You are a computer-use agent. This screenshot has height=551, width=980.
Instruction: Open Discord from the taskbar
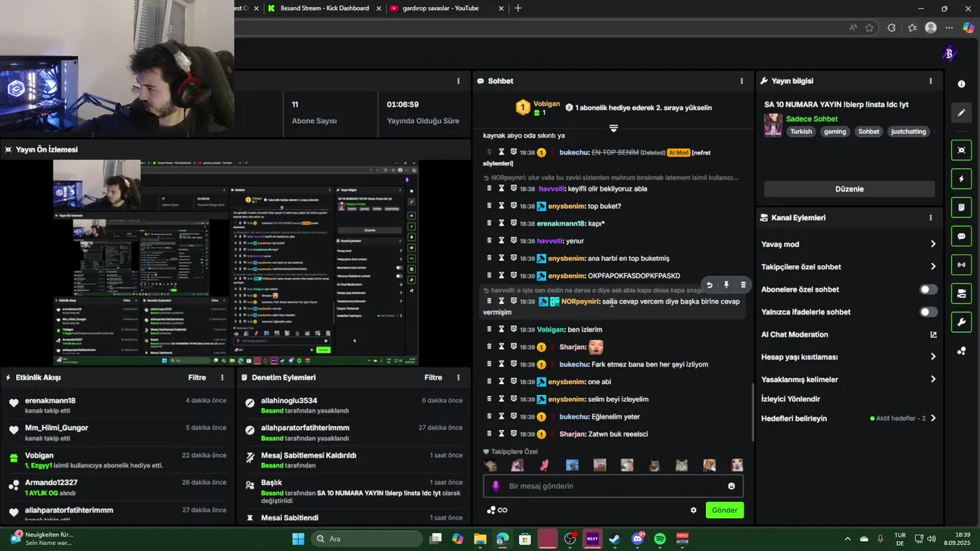coord(638,539)
